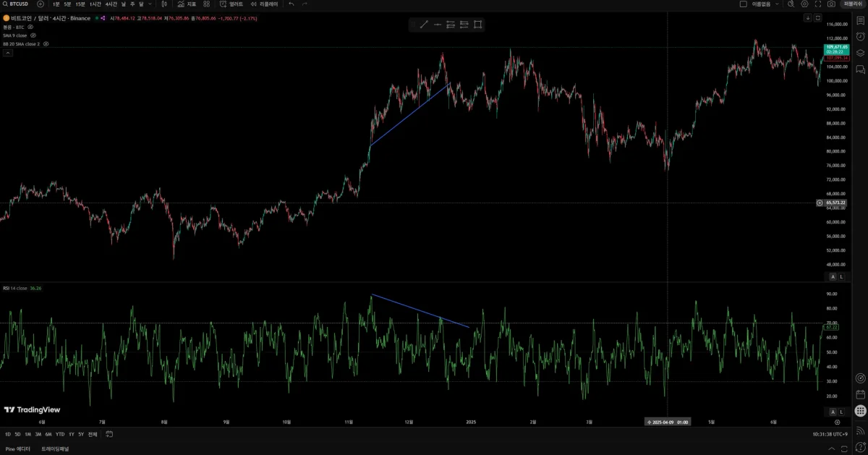Take a chart snapshot with camera icon

(832, 4)
